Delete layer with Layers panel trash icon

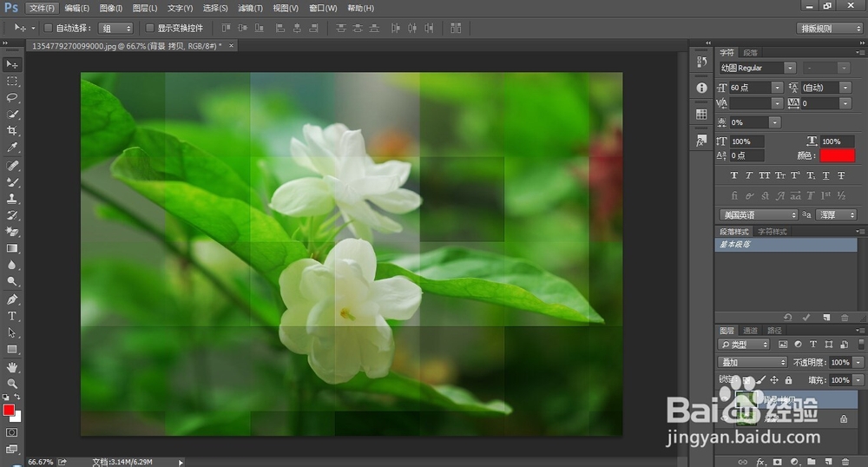tap(845, 462)
